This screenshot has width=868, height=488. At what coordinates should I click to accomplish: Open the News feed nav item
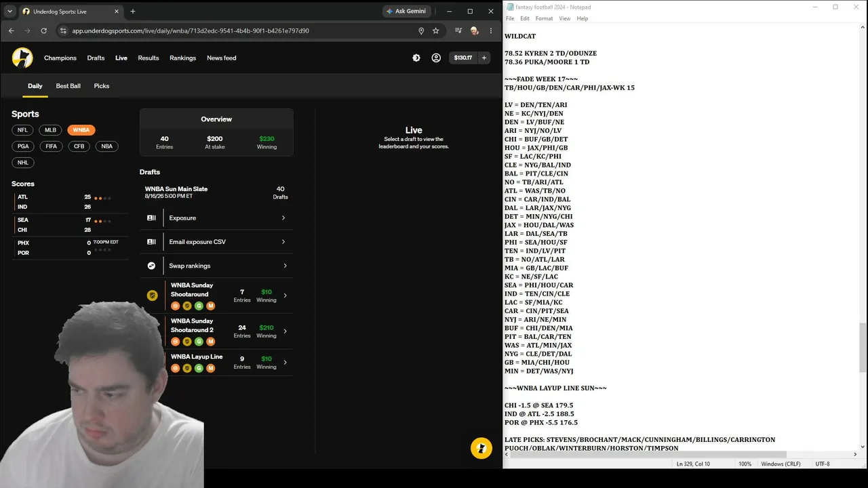click(x=222, y=58)
